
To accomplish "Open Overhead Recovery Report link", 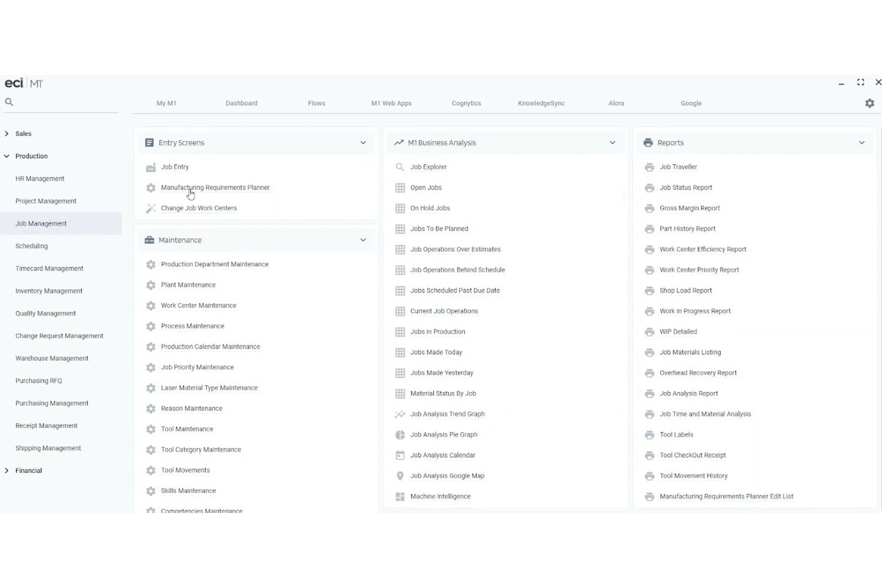I will [698, 373].
